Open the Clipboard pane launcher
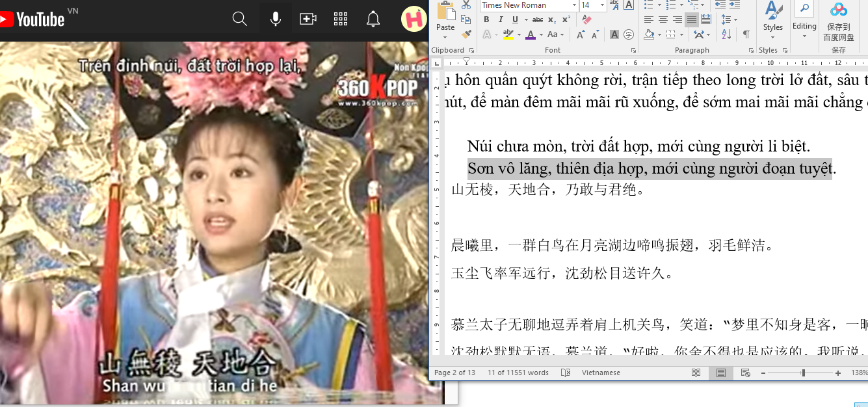Image resolution: width=868 pixels, height=407 pixels. click(471, 50)
